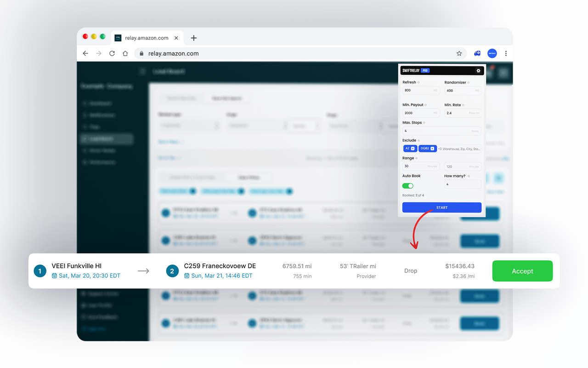Accept the VEEI Funkville load
Screen dimensions: 588x368
click(522, 271)
